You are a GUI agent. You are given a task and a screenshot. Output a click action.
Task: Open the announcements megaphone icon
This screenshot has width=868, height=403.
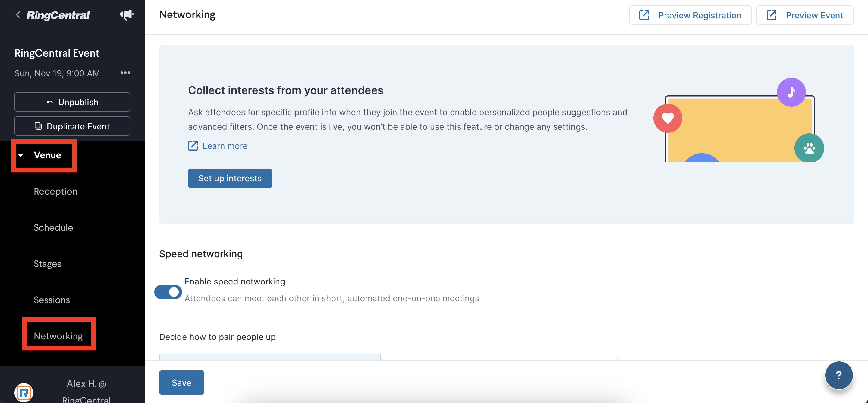(x=127, y=15)
